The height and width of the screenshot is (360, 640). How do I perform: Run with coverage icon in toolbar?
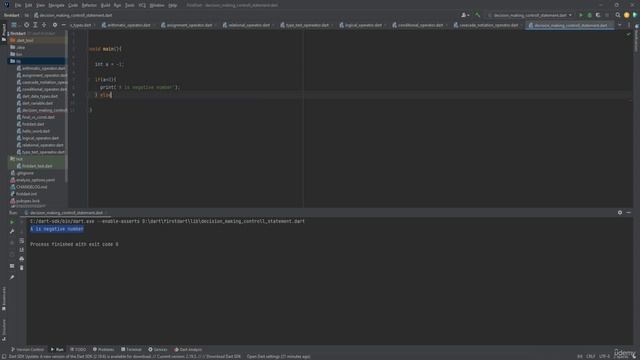click(x=598, y=15)
